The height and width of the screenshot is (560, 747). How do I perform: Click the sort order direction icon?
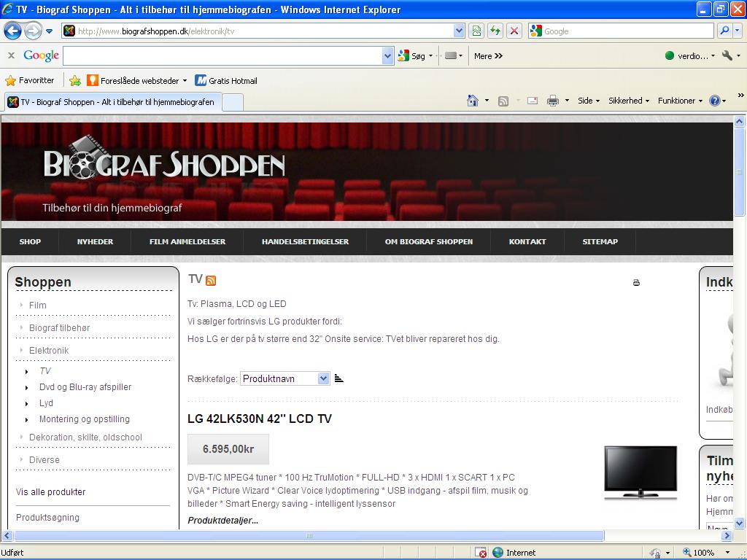pos(338,378)
